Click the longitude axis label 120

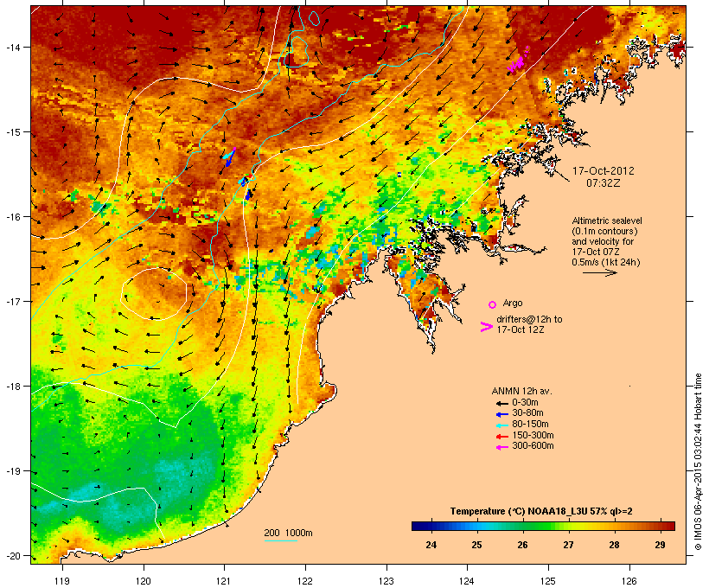(x=144, y=581)
